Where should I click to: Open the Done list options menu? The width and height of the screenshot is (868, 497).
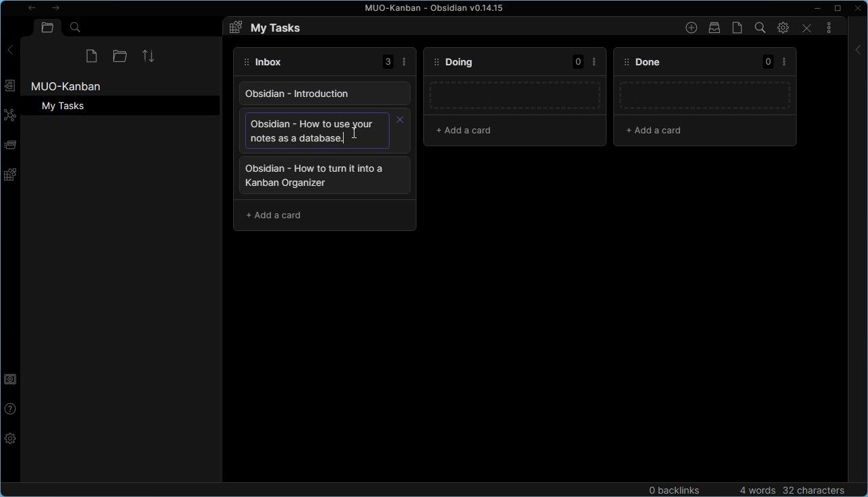point(784,62)
